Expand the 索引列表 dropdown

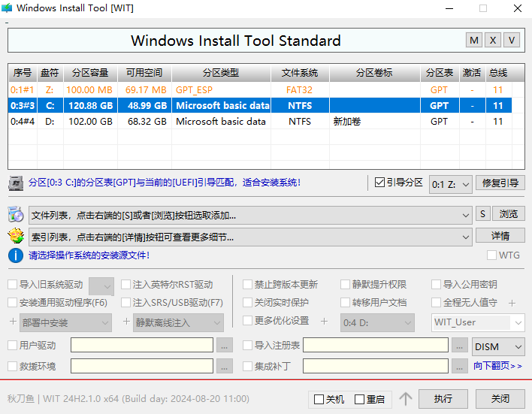(x=250, y=237)
